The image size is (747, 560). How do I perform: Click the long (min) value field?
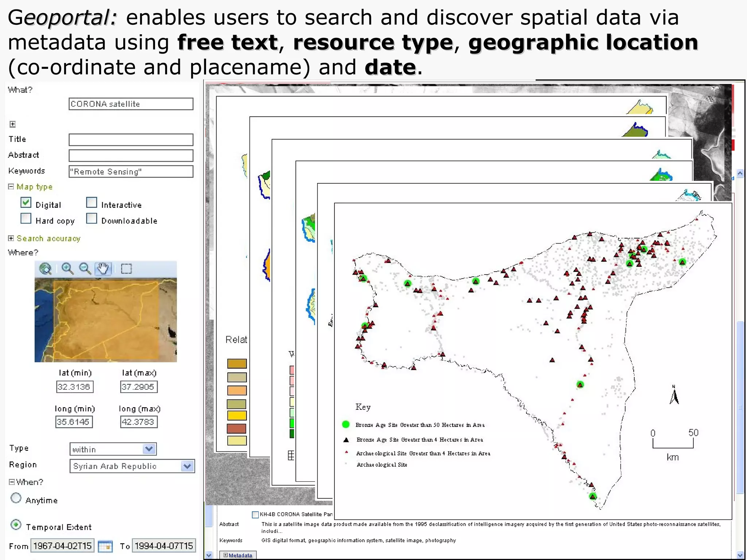tap(74, 422)
